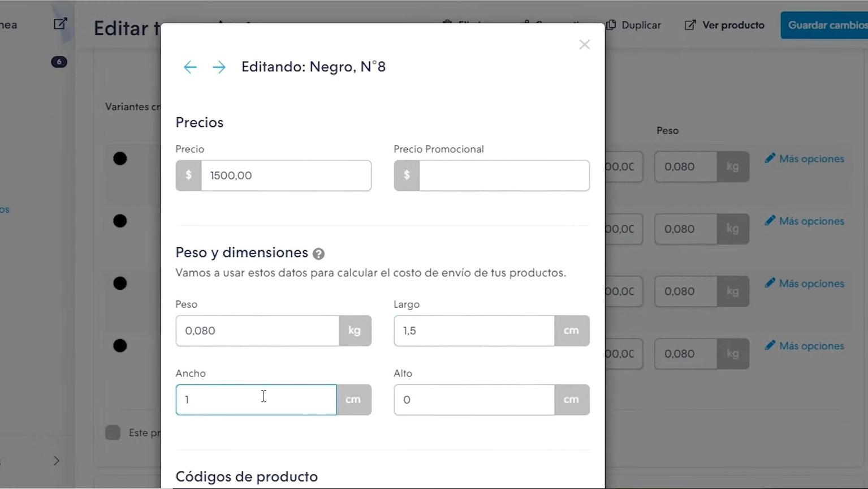This screenshot has height=489, width=868.
Task: Click the cm unit beside the Alto field
Action: (572, 400)
